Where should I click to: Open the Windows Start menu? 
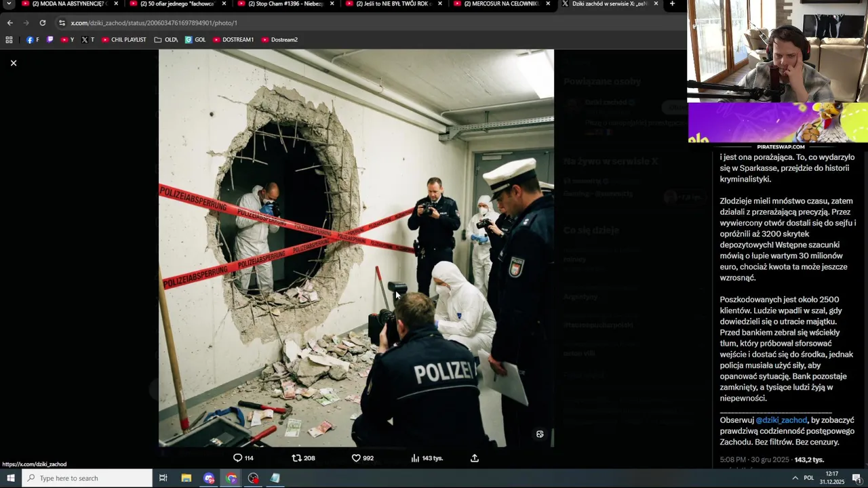point(10,479)
